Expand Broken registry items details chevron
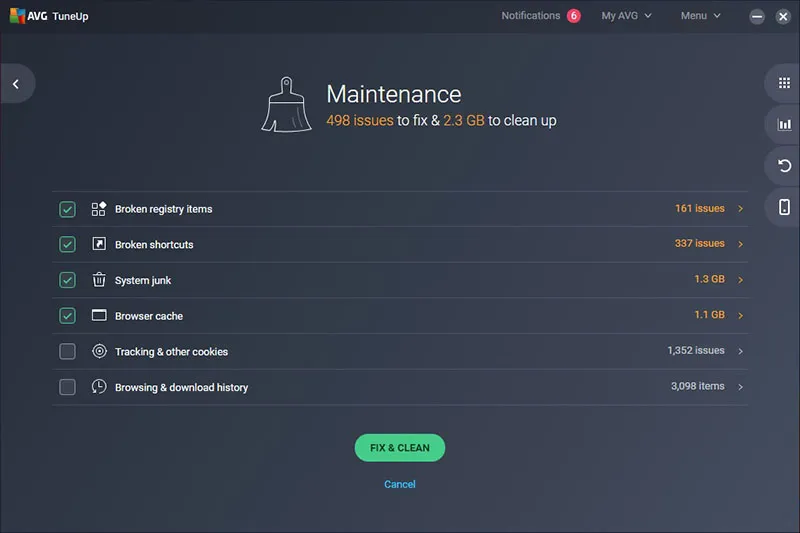The image size is (800, 533). [740, 209]
